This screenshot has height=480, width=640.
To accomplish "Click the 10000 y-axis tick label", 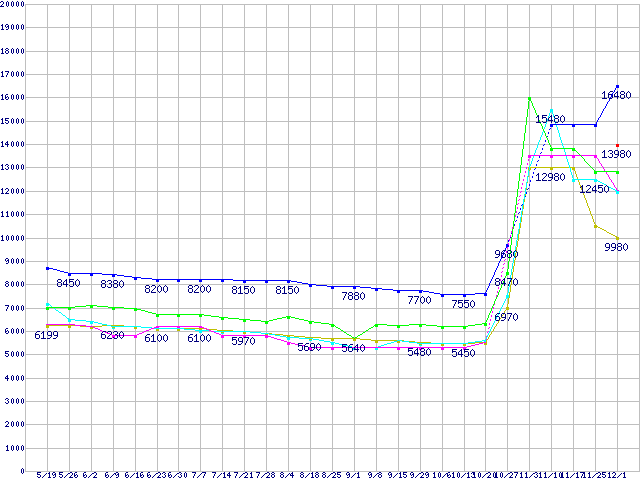I will click(12, 238).
